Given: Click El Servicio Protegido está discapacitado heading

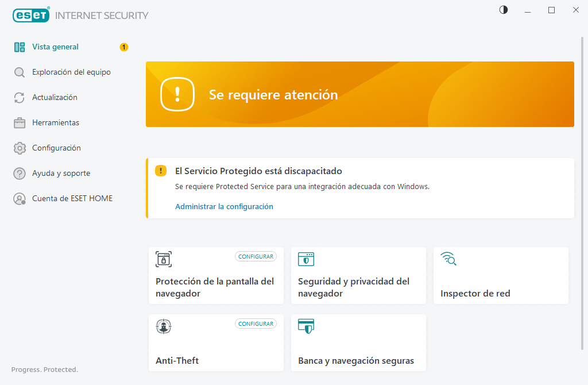Looking at the screenshot, I should point(258,171).
